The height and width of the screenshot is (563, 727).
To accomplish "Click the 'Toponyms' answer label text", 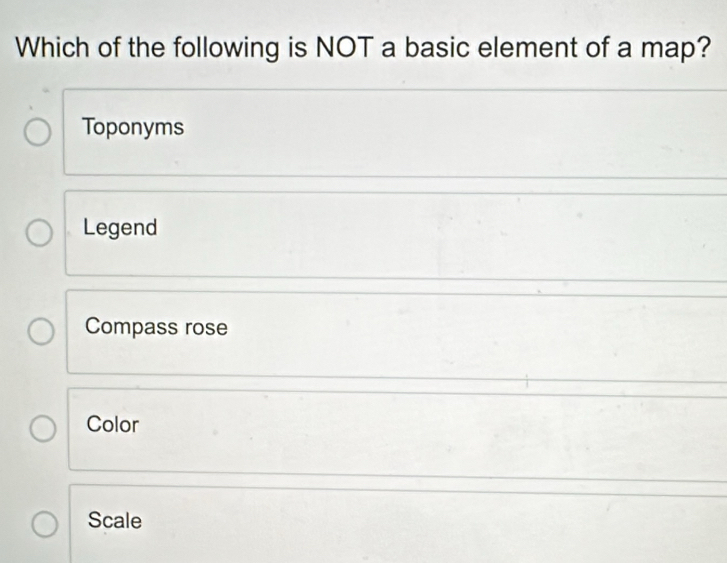I will (134, 128).
